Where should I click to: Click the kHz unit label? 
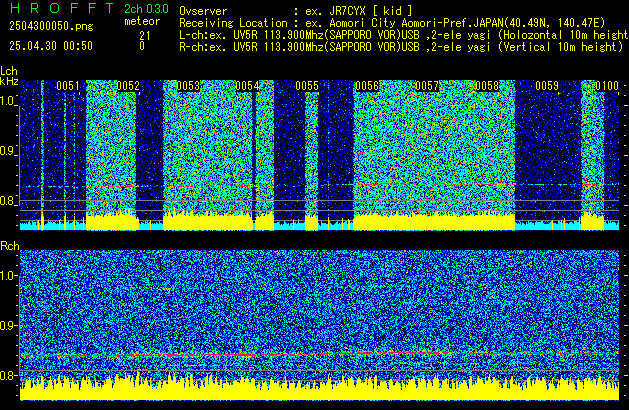9,81
